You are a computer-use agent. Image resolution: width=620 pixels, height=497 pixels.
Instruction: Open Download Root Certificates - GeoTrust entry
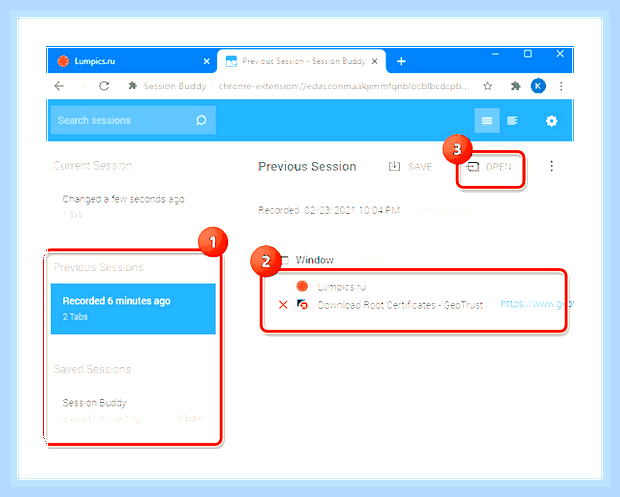[x=400, y=305]
